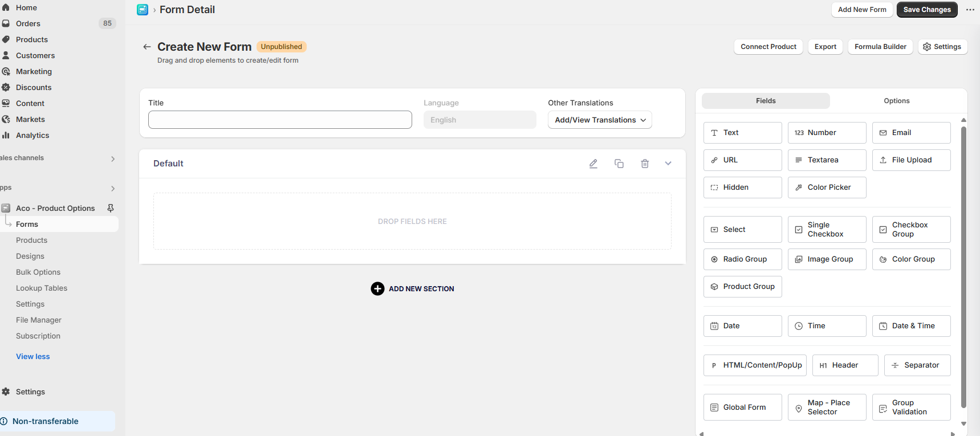This screenshot has width=980, height=436.
Task: Click the View less link
Action: pyautogui.click(x=33, y=357)
